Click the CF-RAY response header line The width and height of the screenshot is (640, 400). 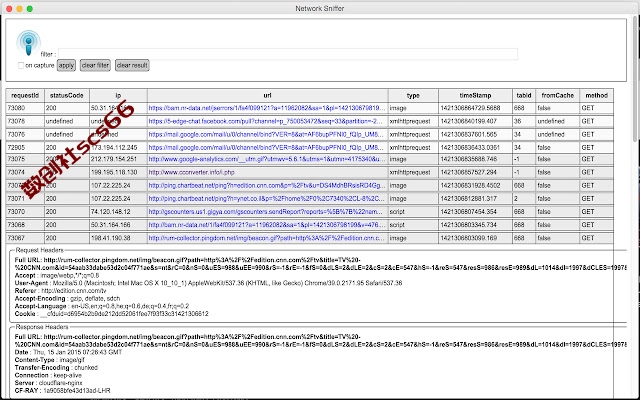pos(62,391)
